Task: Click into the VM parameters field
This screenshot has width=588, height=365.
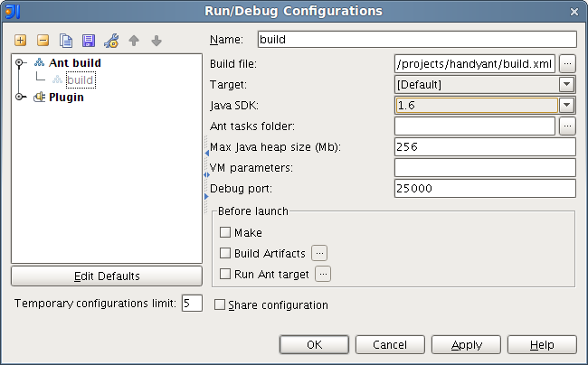Action: point(485,167)
